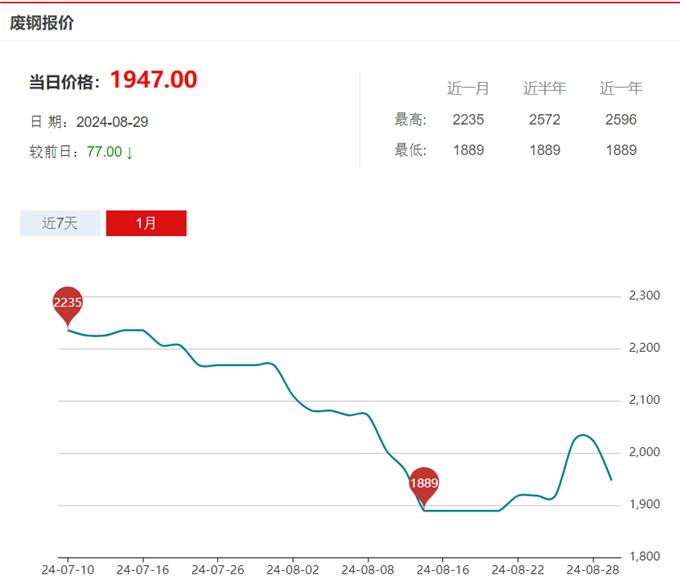Click the 1,800 y-axis label
The image size is (680, 578).
(644, 557)
